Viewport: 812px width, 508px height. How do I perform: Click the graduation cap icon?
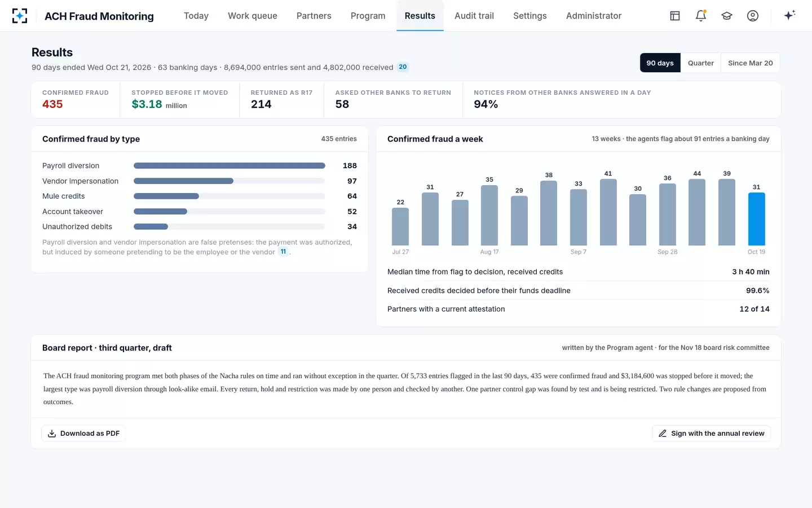pos(727,16)
